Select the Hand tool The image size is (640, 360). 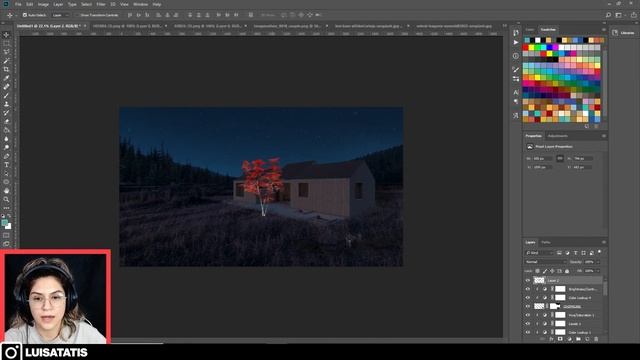click(x=6, y=191)
